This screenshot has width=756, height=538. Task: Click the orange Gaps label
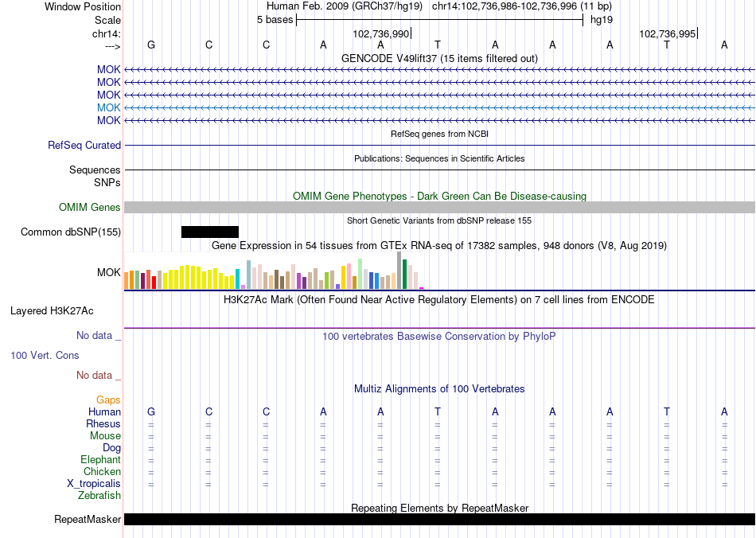click(108, 400)
